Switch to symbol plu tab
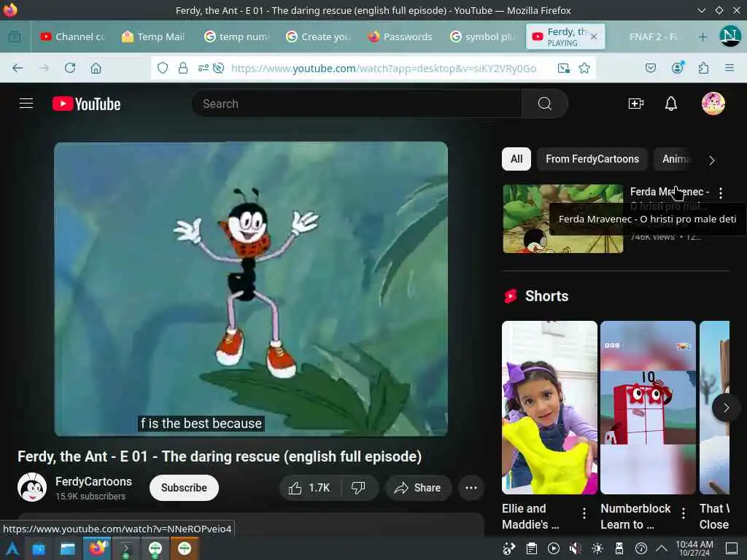Image resolution: width=747 pixels, height=560 pixels. point(482,36)
